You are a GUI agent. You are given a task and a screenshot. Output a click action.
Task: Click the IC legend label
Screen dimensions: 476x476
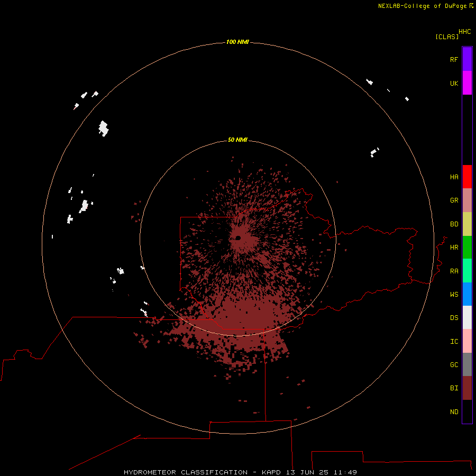point(454,341)
